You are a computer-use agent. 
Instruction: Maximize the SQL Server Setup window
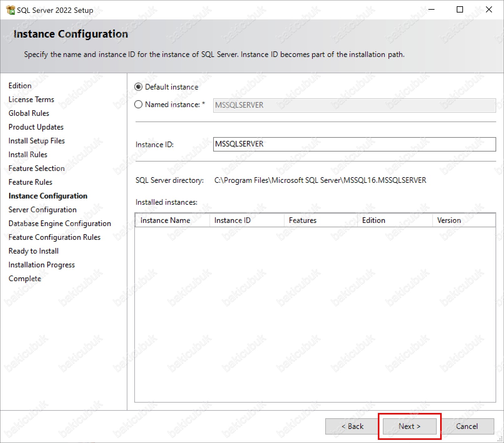point(460,10)
